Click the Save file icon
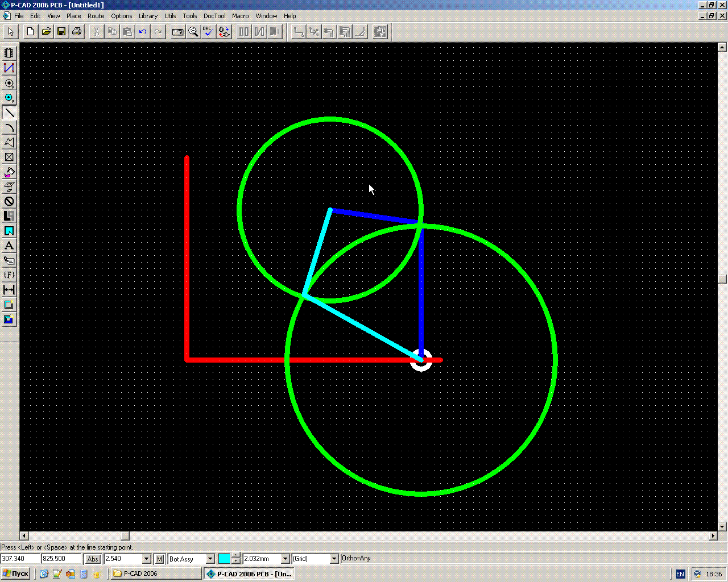Screen dimensions: 728x582 [x=61, y=32]
